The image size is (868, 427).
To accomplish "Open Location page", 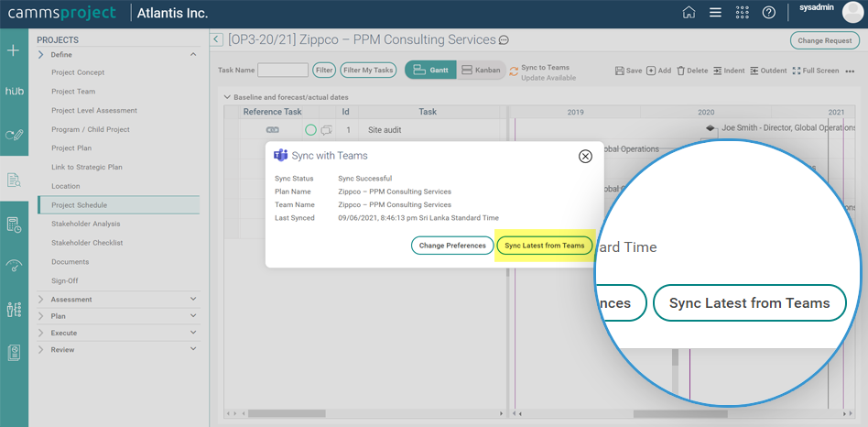I will point(66,186).
